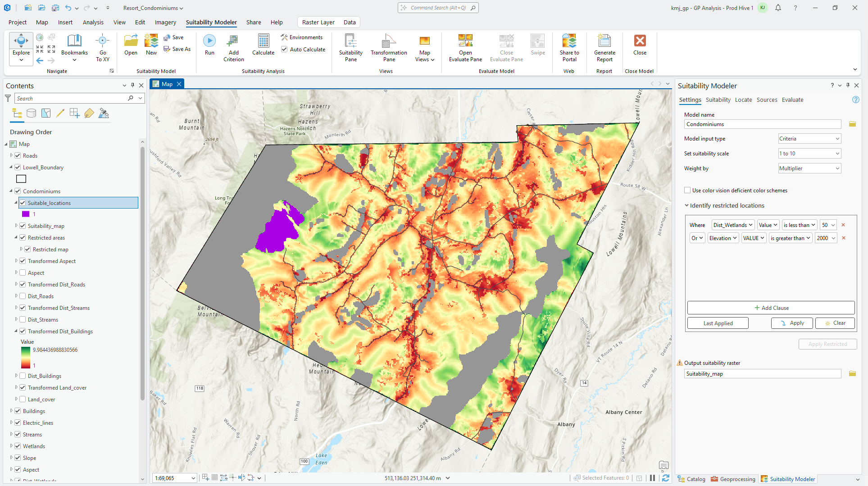The image size is (868, 486).
Task: Collapse the Condominiums group layer
Action: pos(11,191)
